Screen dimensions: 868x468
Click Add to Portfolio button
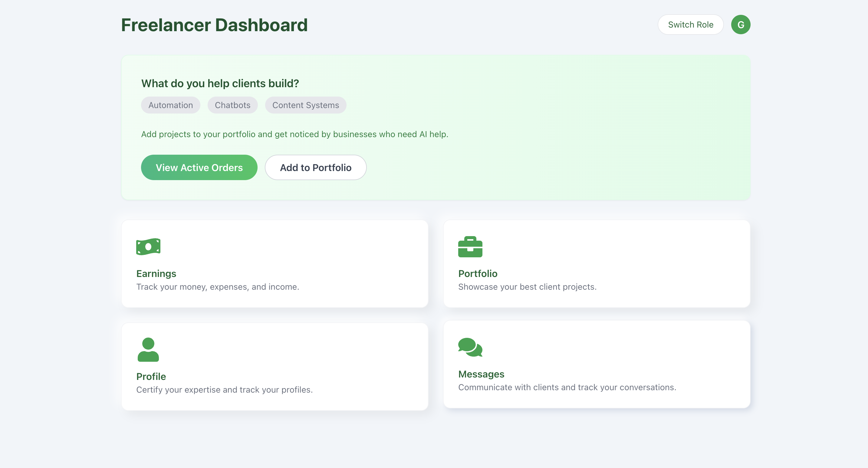[315, 167]
